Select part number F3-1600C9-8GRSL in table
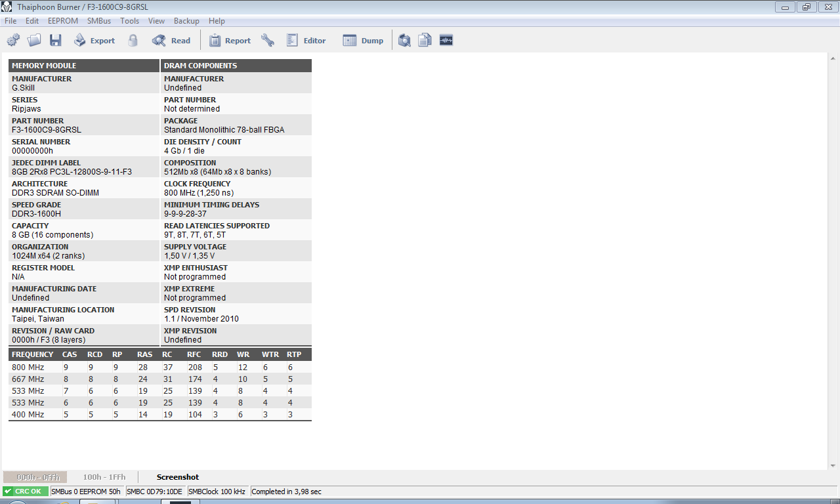 [47, 130]
